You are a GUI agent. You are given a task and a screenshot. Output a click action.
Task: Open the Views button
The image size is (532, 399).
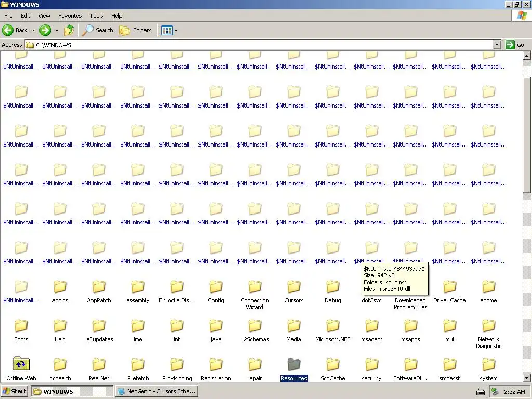tap(167, 30)
